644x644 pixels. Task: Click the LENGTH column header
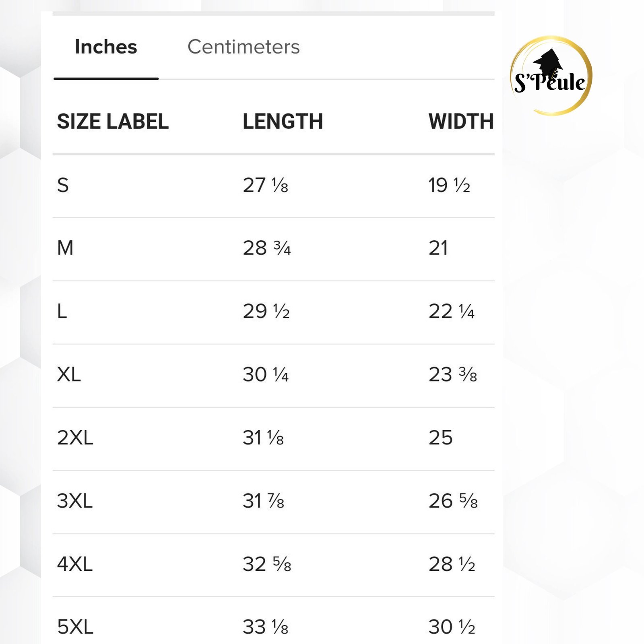pyautogui.click(x=283, y=122)
